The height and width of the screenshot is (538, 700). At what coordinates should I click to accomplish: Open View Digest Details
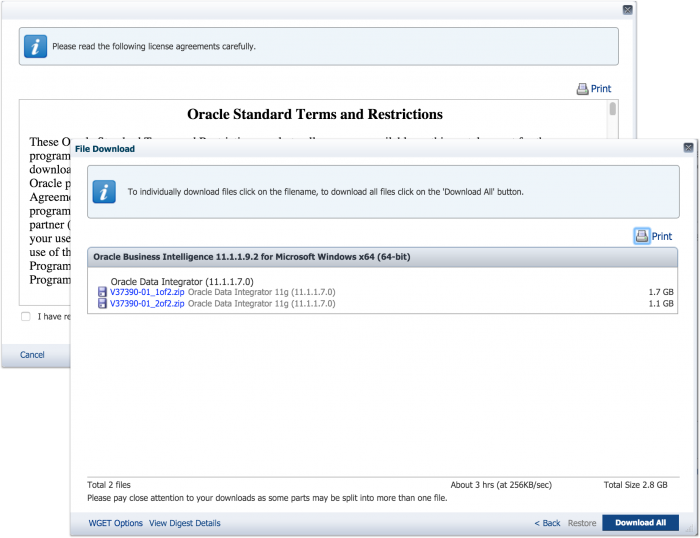pos(185,523)
